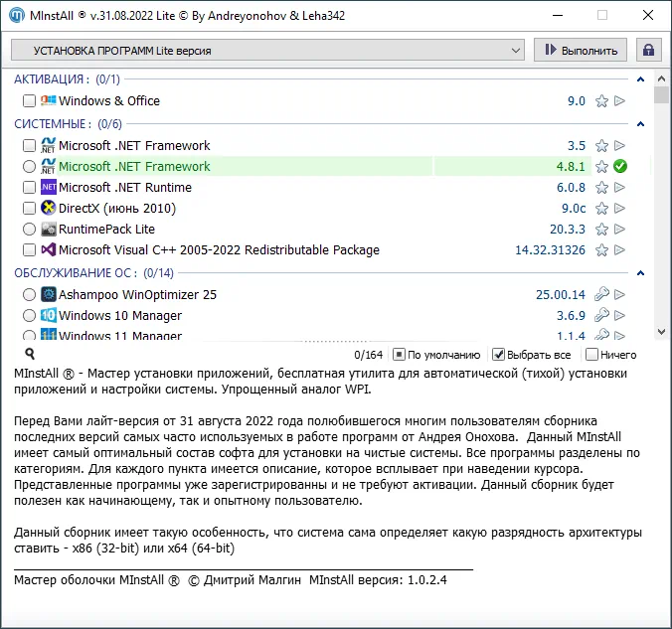The image size is (672, 629).
Task: Click play arrow for RuntimePack Lite
Action: tap(619, 230)
